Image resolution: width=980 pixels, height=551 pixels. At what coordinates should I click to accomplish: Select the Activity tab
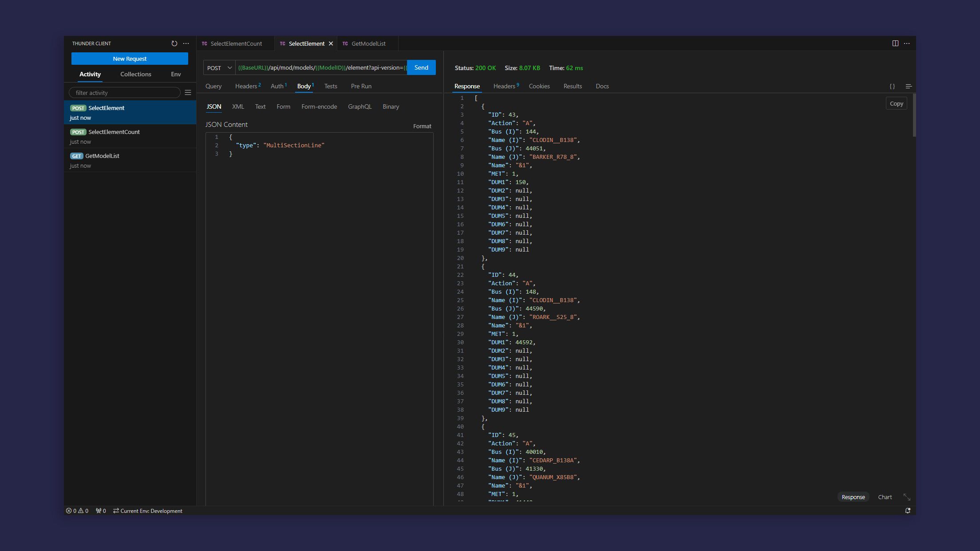coord(90,74)
